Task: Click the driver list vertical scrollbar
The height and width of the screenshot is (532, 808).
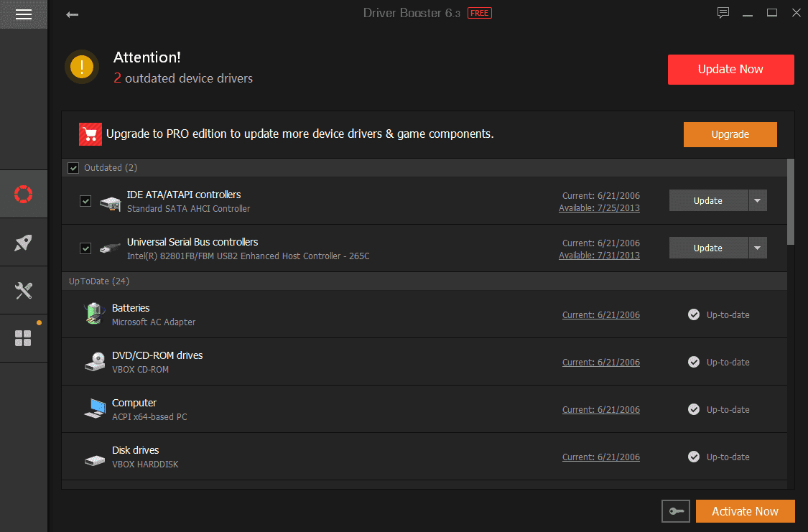Action: [x=791, y=202]
